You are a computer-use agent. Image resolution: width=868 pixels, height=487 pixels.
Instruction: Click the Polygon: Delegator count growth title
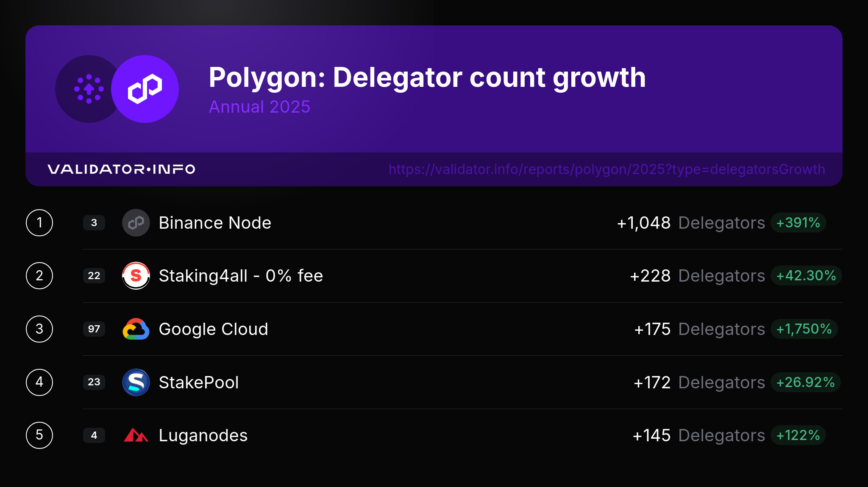point(427,77)
